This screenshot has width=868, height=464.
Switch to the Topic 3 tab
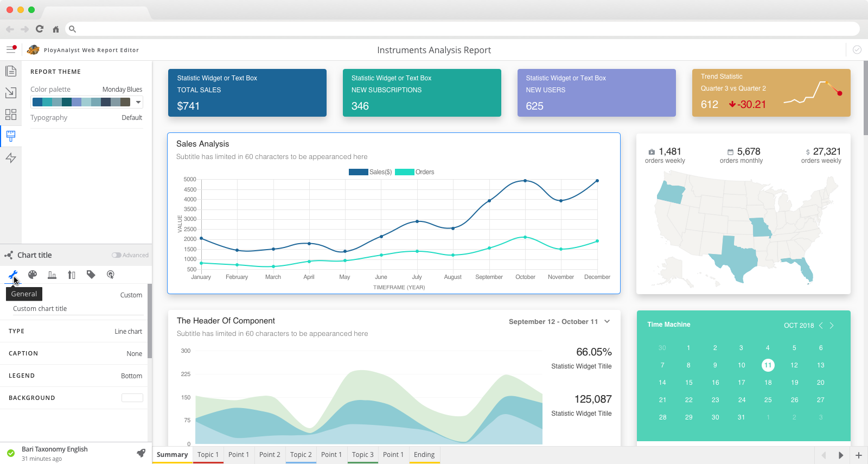tap(362, 455)
